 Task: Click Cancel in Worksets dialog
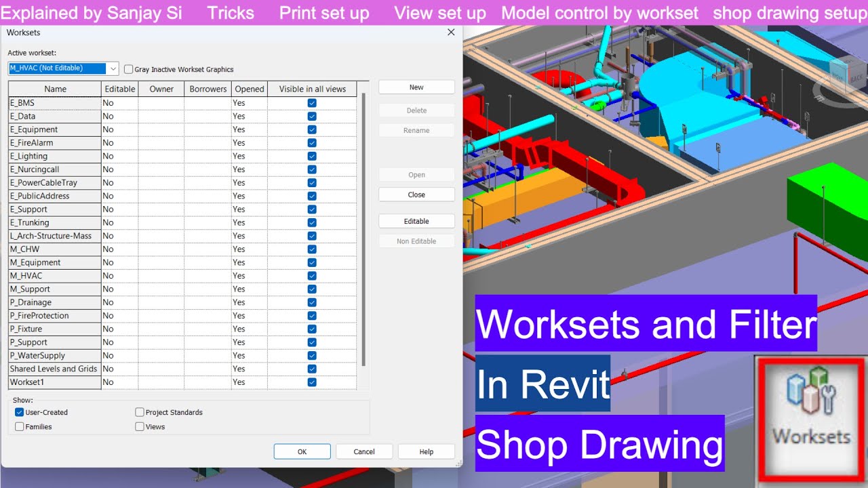point(364,451)
